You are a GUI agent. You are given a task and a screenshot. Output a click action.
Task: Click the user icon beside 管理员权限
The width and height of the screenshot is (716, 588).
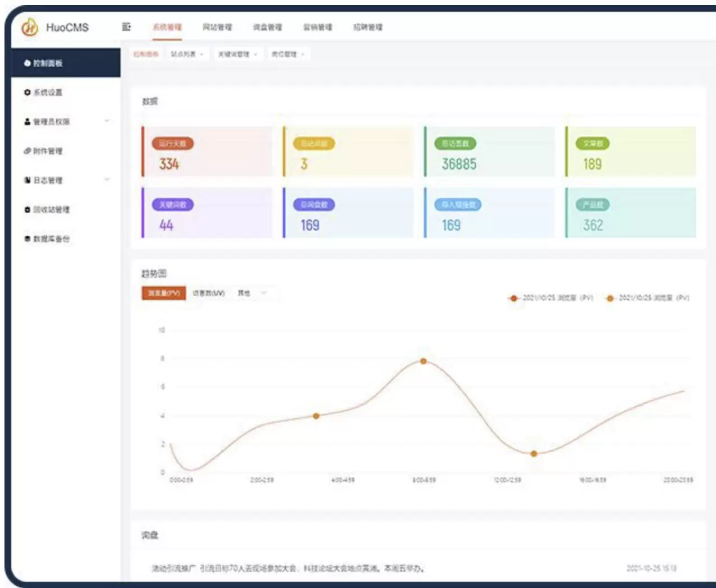coord(27,122)
